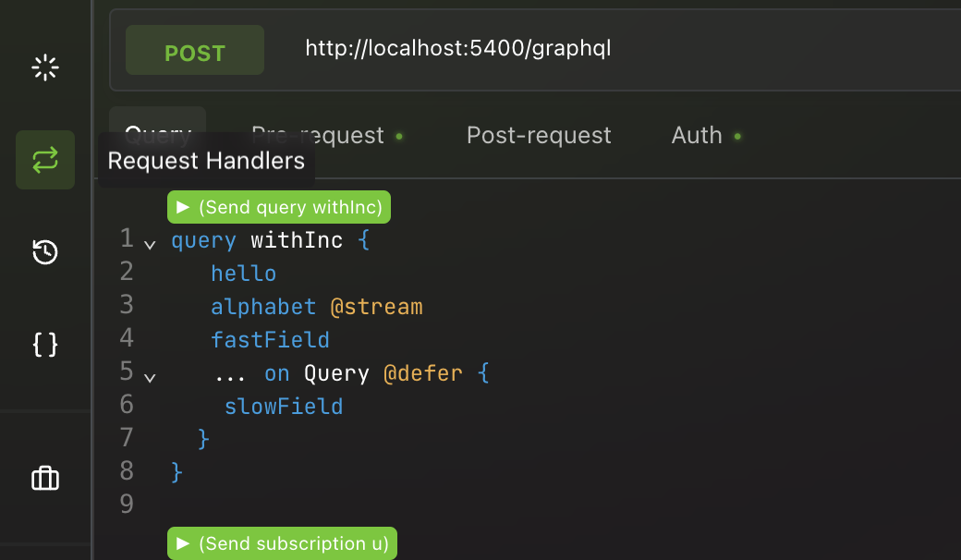Run the Send subscription u action

(x=282, y=543)
